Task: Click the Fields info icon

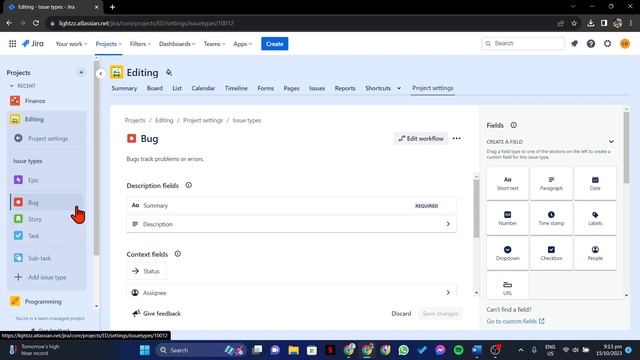Action: click(513, 125)
